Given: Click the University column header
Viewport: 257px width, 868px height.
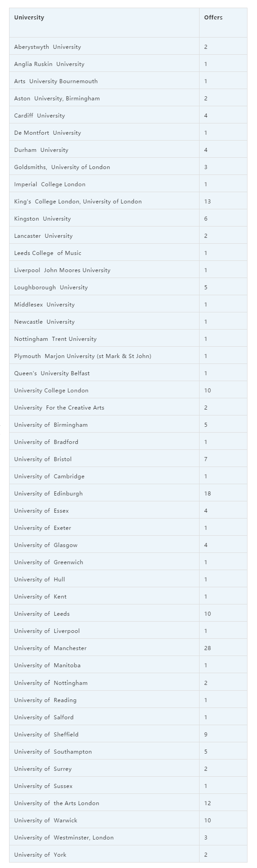Looking at the screenshot, I should [x=29, y=18].
